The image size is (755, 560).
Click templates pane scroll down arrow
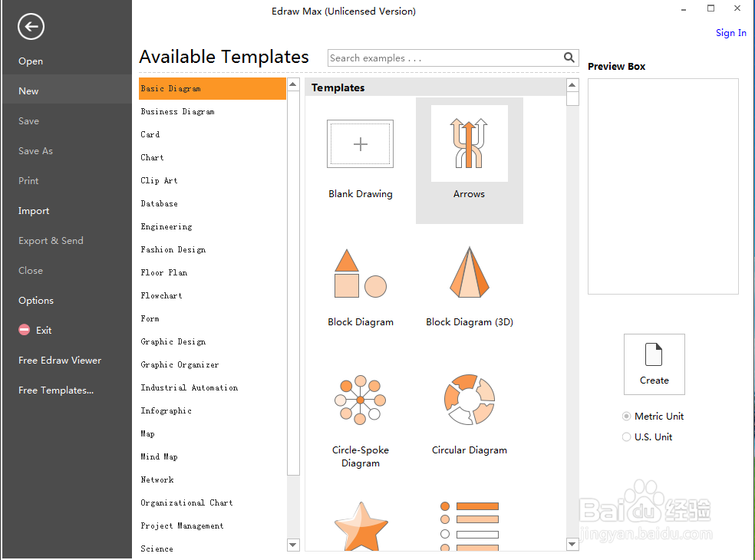point(572,544)
